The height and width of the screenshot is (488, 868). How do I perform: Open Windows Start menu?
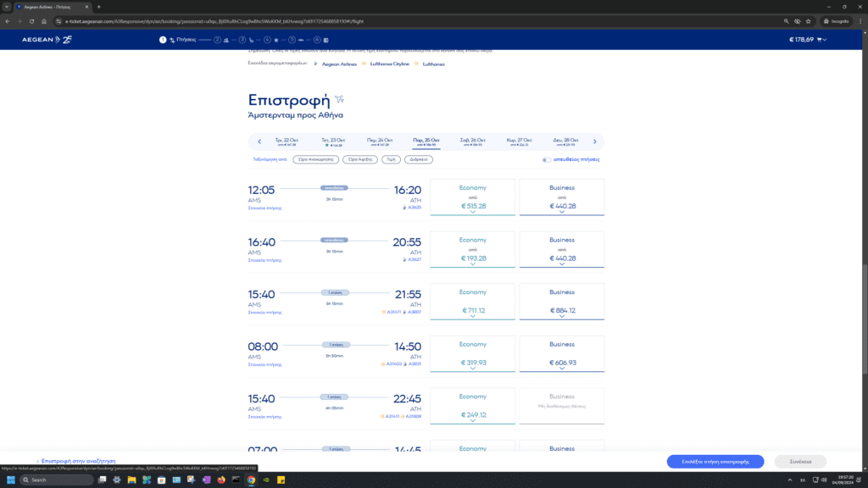point(10,480)
